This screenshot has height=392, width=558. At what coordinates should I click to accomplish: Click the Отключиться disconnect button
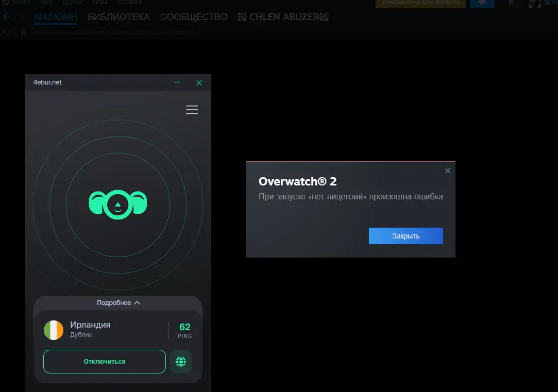click(x=105, y=362)
